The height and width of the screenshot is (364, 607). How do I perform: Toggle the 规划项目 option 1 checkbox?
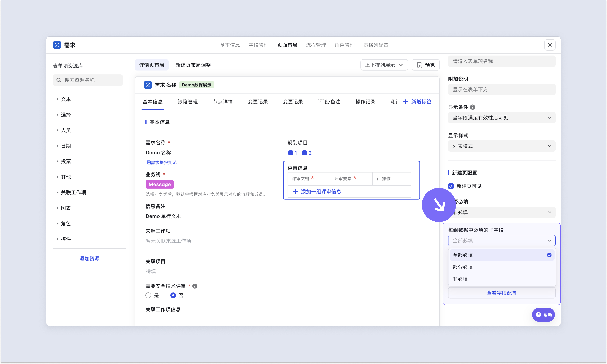[x=291, y=153]
